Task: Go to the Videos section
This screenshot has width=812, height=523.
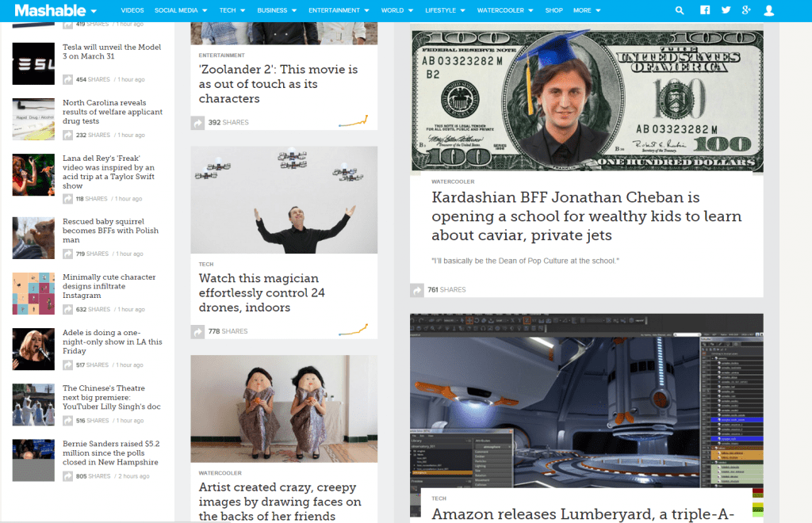Action: [x=132, y=10]
